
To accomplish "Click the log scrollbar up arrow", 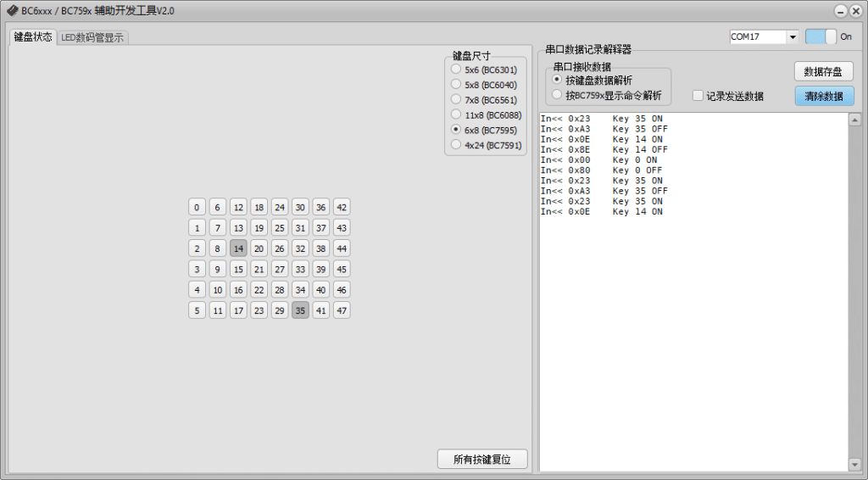I will coord(854,120).
